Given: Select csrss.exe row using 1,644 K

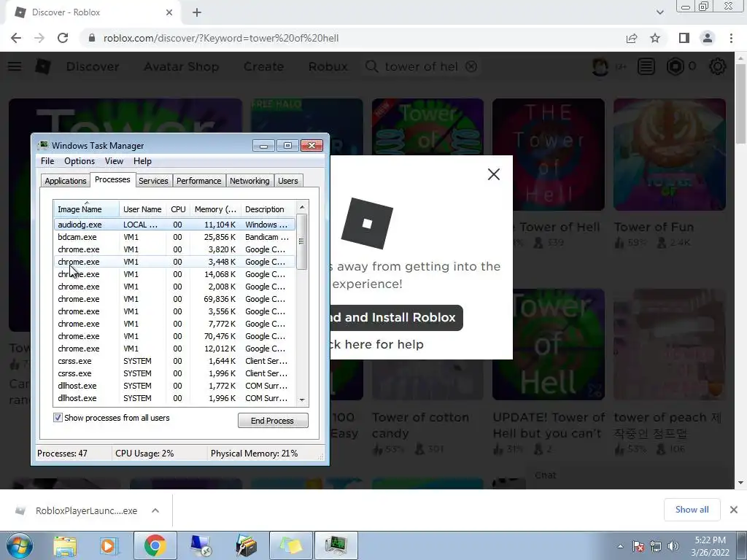Looking at the screenshot, I should click(x=174, y=361).
